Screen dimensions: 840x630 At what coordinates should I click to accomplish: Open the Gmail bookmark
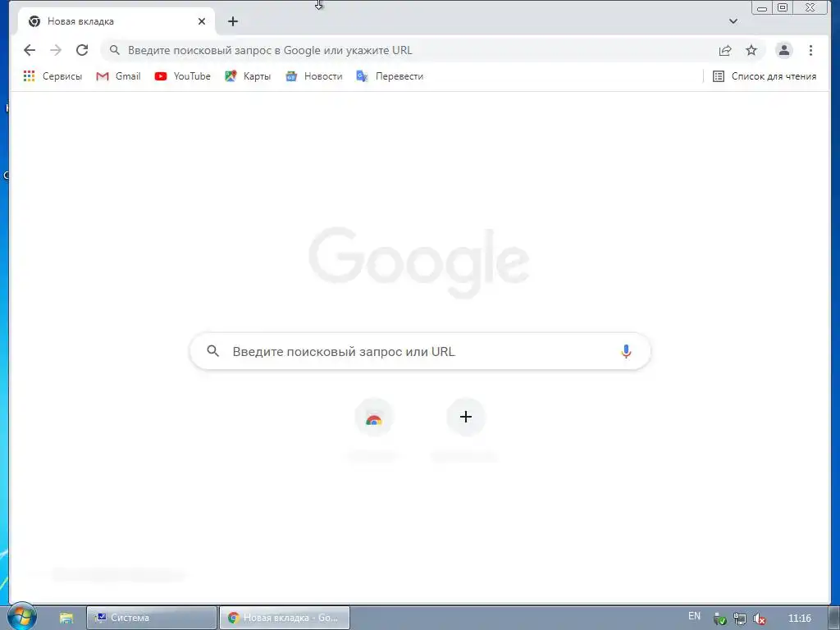tap(118, 76)
